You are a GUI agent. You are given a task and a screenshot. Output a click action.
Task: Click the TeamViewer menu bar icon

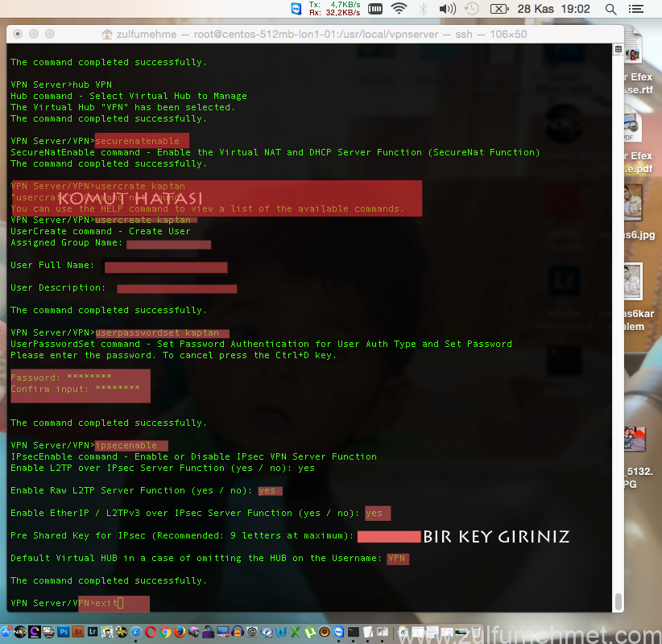tap(296, 9)
